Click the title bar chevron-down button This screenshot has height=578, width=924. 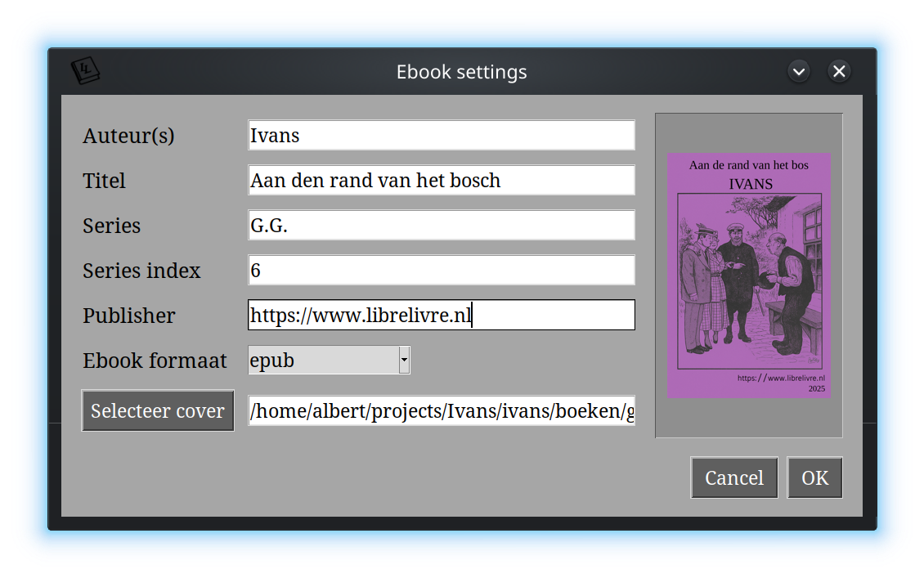[x=799, y=71]
